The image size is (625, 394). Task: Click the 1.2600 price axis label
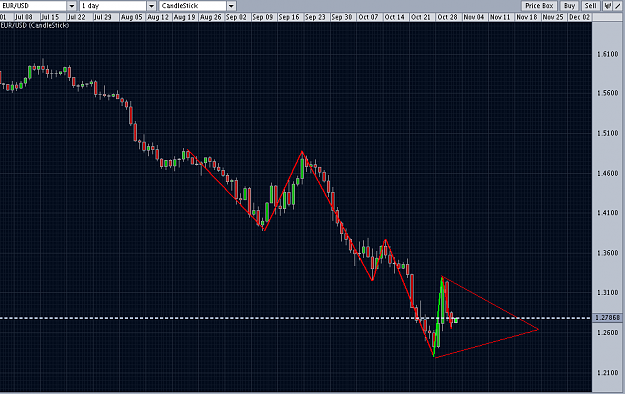[607, 333]
